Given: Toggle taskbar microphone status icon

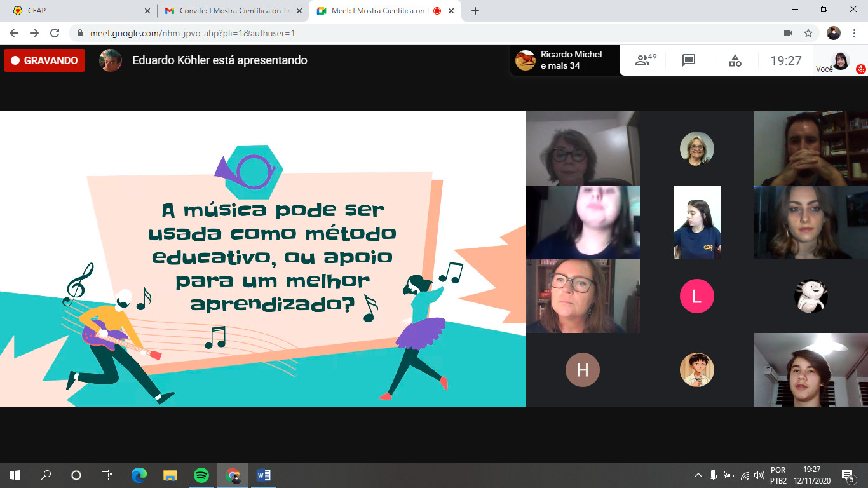Looking at the screenshot, I should tap(713, 475).
